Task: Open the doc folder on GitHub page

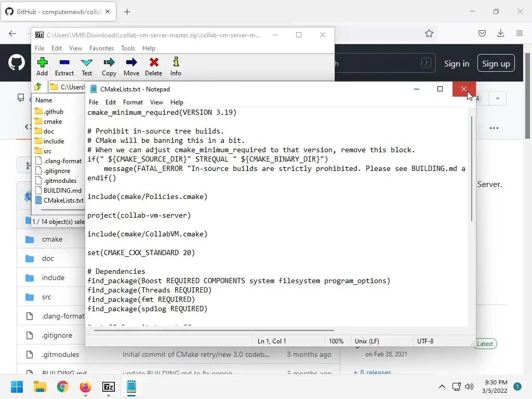Action: pyautogui.click(x=48, y=259)
